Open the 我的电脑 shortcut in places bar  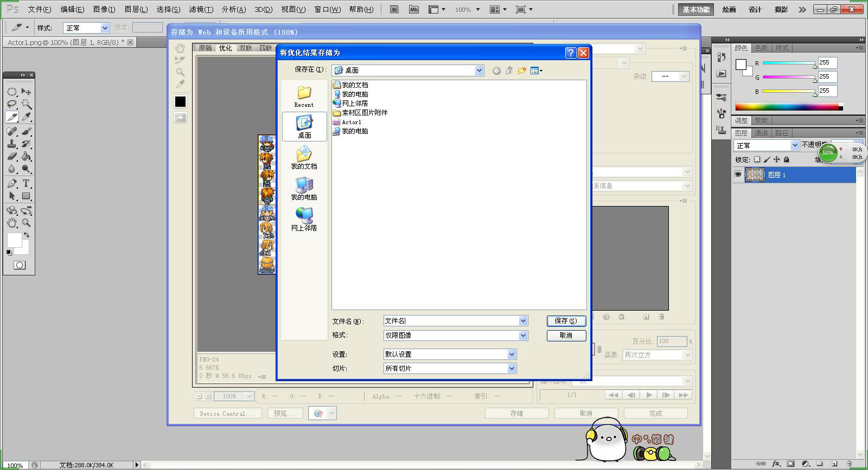click(304, 189)
